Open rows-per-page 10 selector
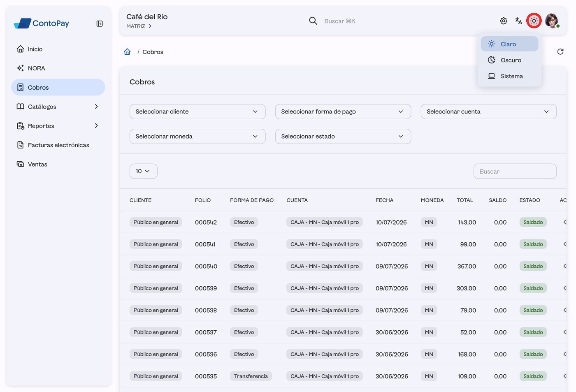The width and height of the screenshot is (576, 392). pyautogui.click(x=144, y=171)
